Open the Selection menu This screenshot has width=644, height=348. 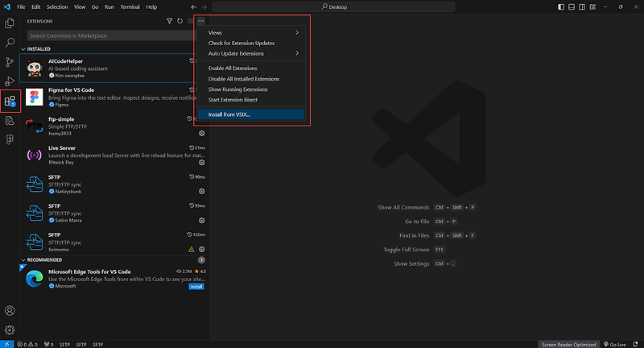[x=57, y=7]
